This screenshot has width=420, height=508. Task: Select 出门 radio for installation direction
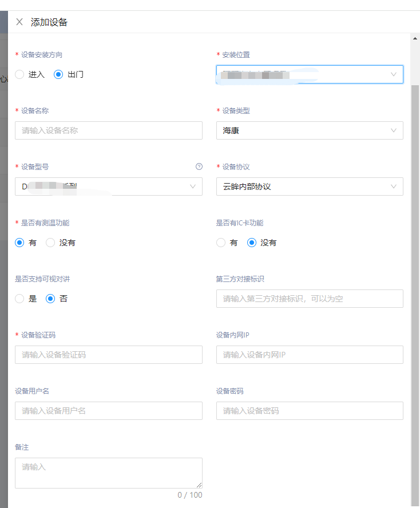pos(58,74)
